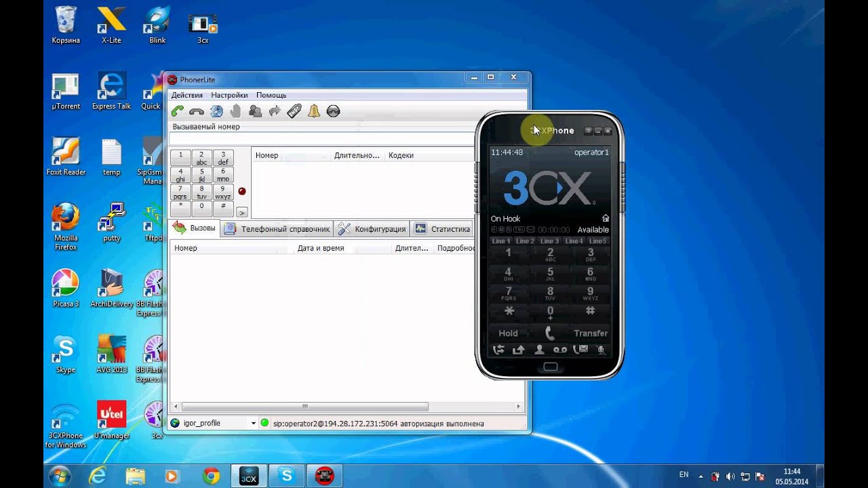
Task: Click PhonerLite keypad hash key
Action: [x=223, y=209]
